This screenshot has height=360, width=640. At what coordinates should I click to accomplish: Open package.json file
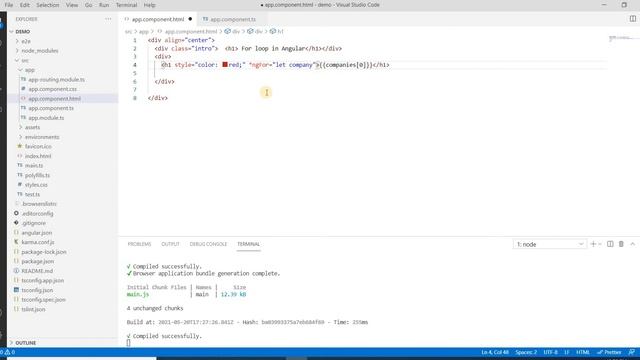(38, 261)
